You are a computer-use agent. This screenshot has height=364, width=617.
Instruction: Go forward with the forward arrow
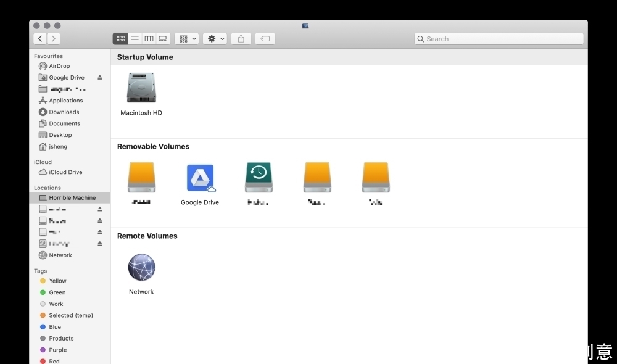click(54, 39)
